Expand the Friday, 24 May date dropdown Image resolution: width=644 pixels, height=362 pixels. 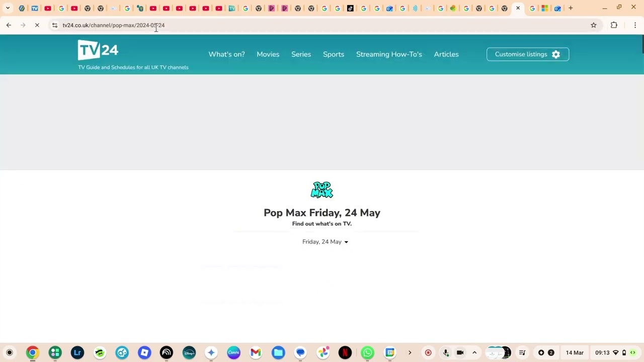[x=325, y=242]
